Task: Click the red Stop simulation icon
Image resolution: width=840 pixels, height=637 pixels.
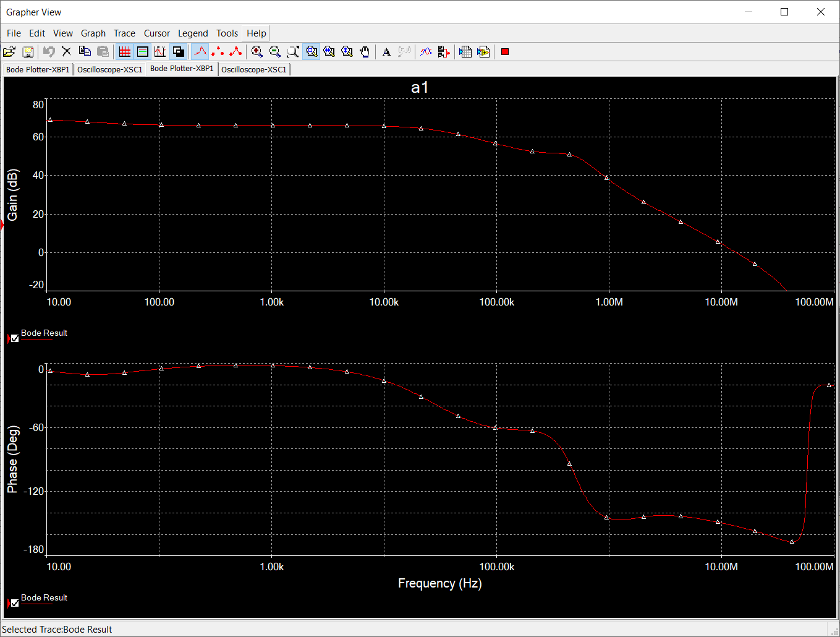Action: (505, 52)
